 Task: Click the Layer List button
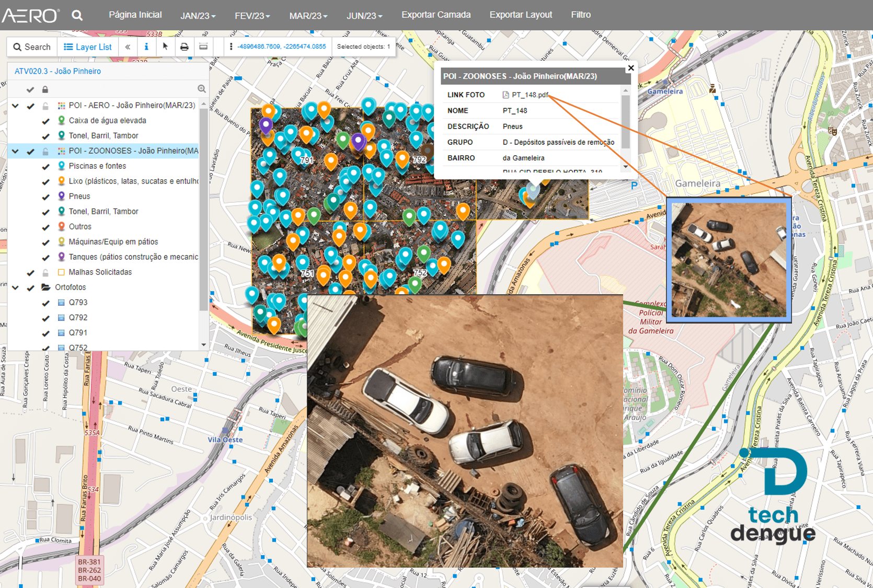pyautogui.click(x=88, y=47)
